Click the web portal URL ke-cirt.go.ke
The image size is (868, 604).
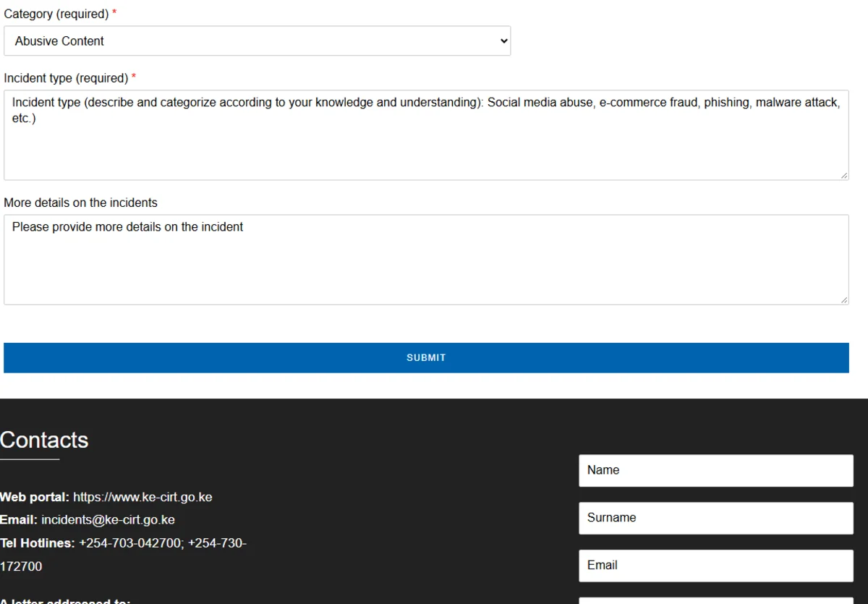point(142,498)
